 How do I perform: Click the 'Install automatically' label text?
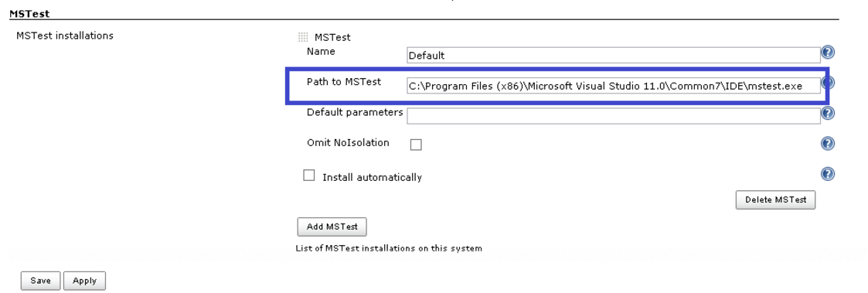[372, 178]
